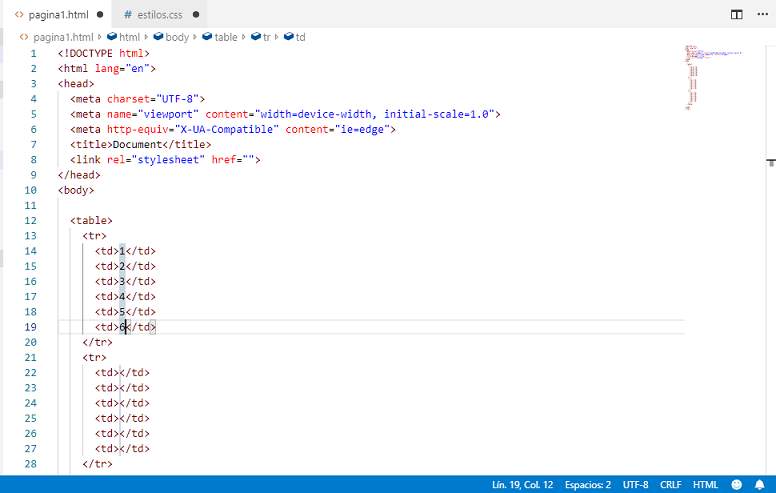Click the <td>6</td> cell line
The image size is (776, 493).
click(125, 327)
